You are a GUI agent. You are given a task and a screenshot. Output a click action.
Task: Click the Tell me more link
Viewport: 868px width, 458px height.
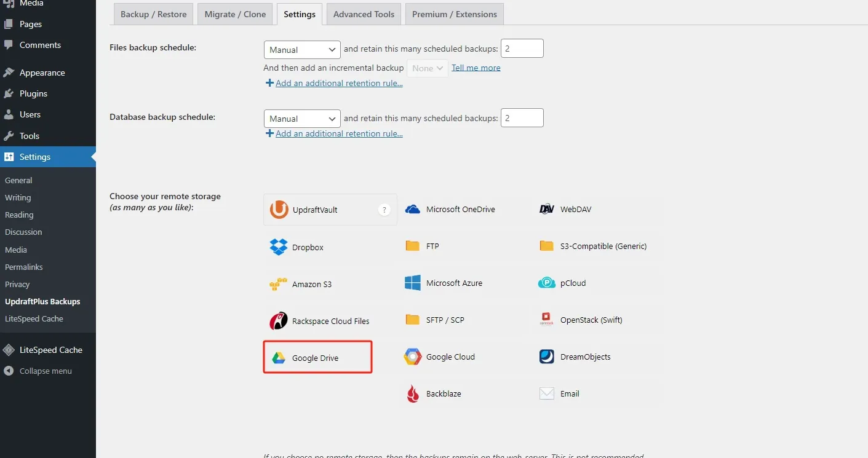(x=476, y=68)
